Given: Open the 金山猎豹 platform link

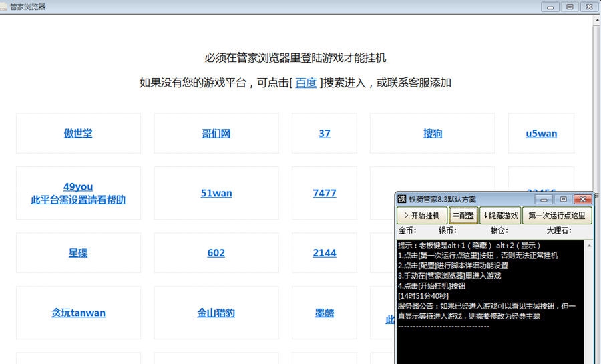Looking at the screenshot, I should point(216,313).
